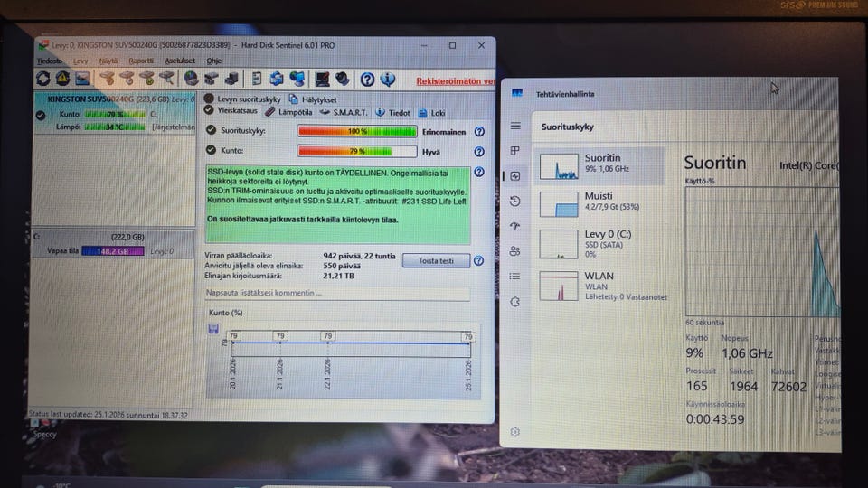Click the help icon next to Toista testi
The image size is (868, 488).
(x=479, y=260)
